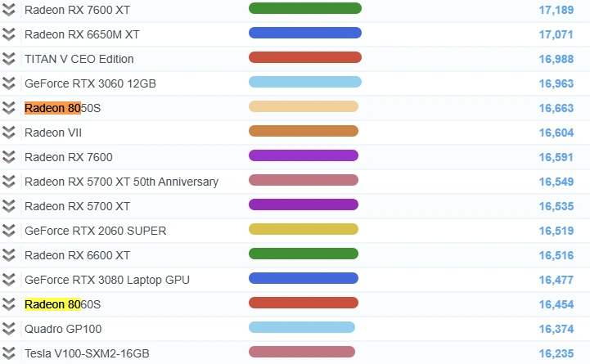
Task: Expand the GeForce RTX 2060 SUPER chevron
Action: pos(9,231)
